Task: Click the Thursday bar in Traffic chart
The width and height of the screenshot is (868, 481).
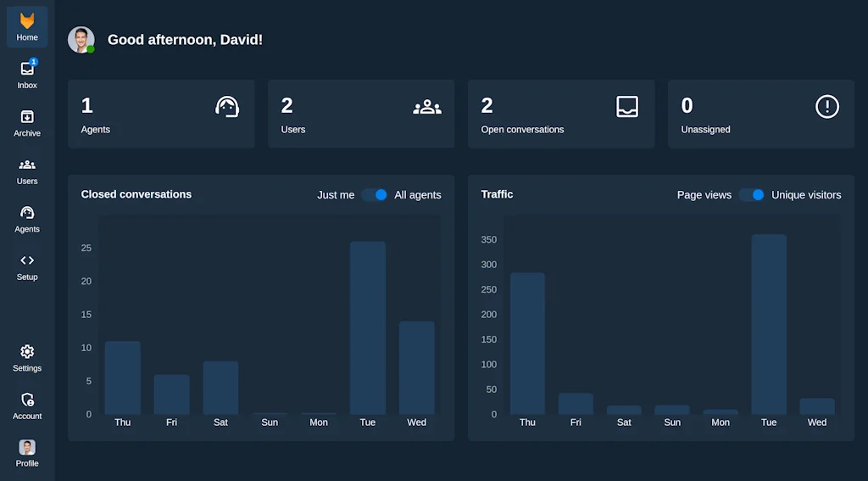Action: [527, 344]
